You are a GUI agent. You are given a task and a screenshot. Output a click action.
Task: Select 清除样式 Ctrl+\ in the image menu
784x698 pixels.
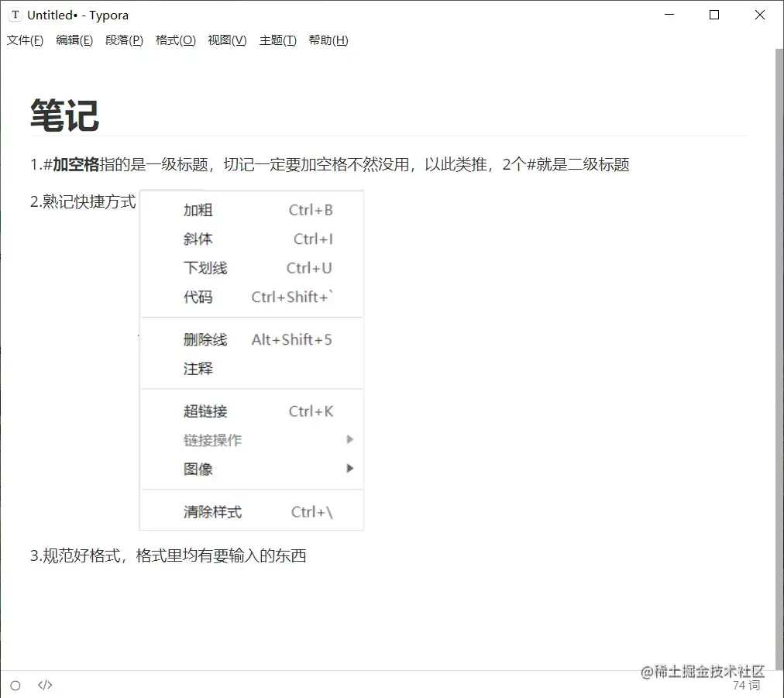252,512
